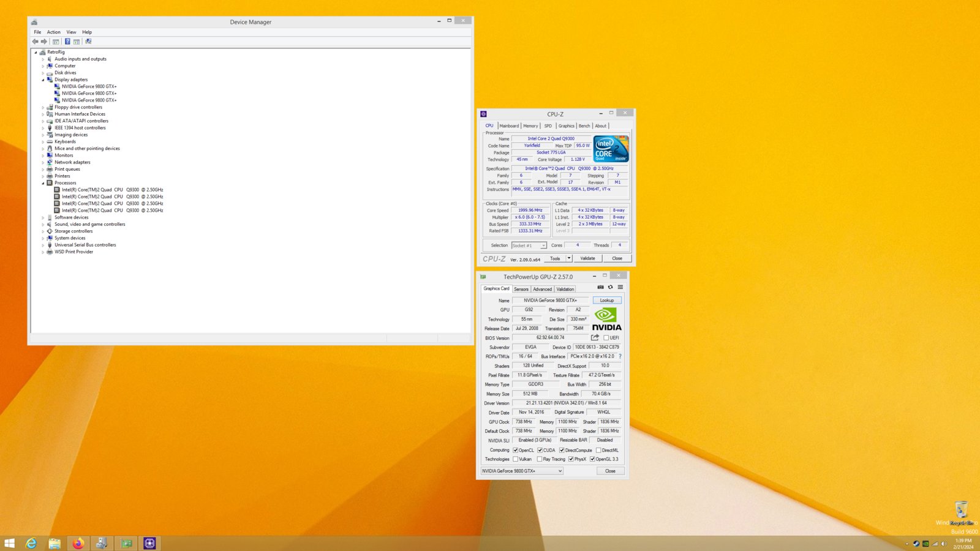Open the GPU-Z hamburger menu
980x551 pixels.
(620, 287)
